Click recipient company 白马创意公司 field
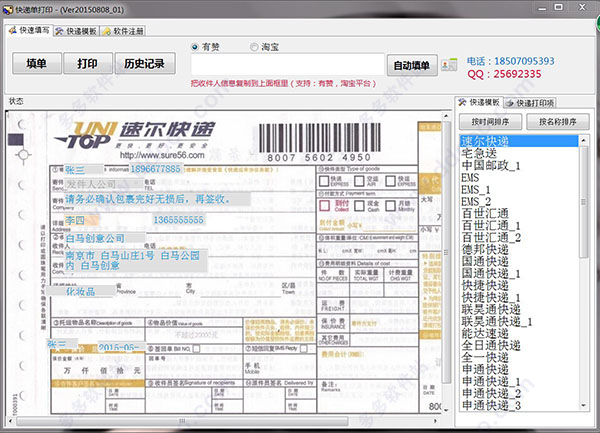 coord(104,238)
